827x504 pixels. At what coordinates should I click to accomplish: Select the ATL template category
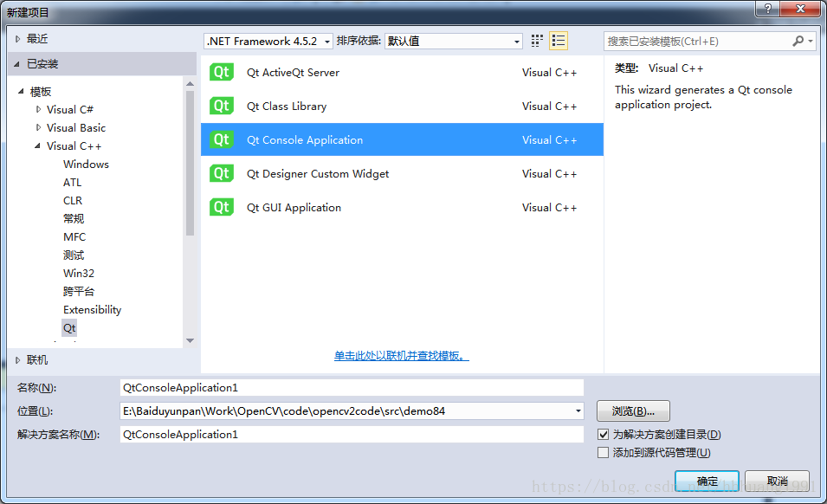click(72, 183)
